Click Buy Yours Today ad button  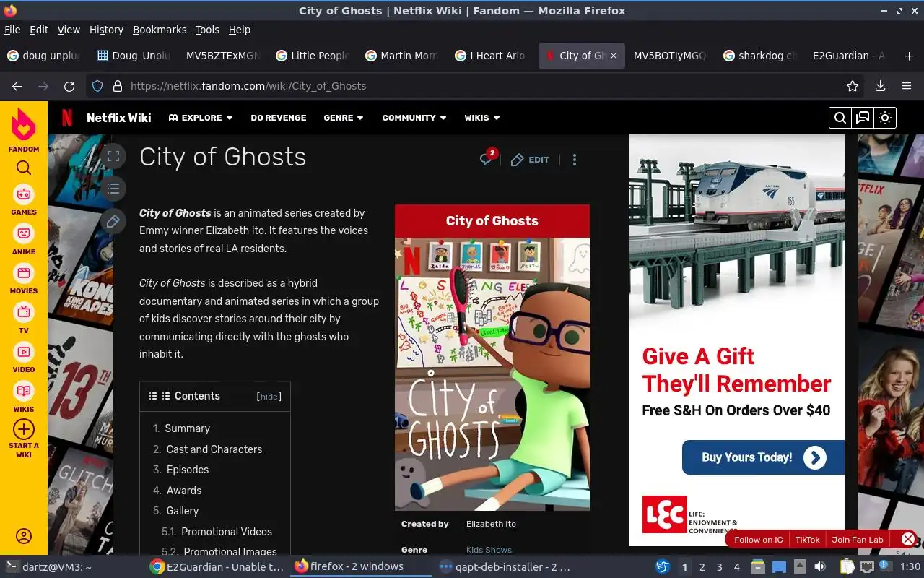coord(763,457)
